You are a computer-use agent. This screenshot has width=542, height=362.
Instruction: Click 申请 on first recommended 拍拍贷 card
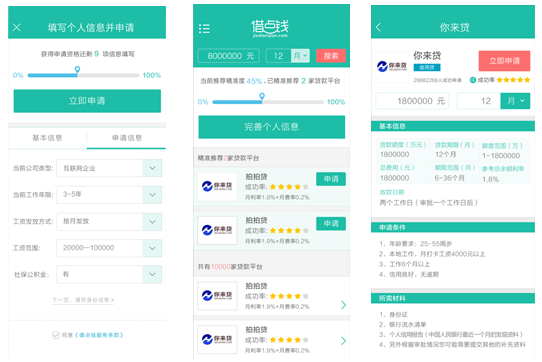pyautogui.click(x=331, y=179)
